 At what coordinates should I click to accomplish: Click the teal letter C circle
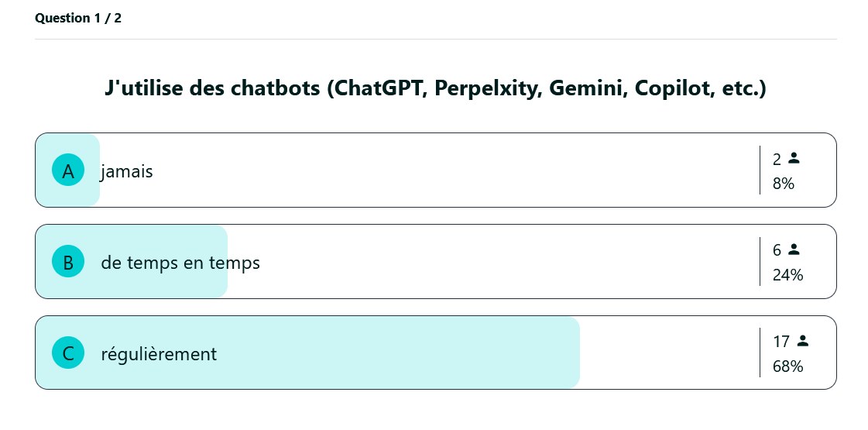pos(68,353)
